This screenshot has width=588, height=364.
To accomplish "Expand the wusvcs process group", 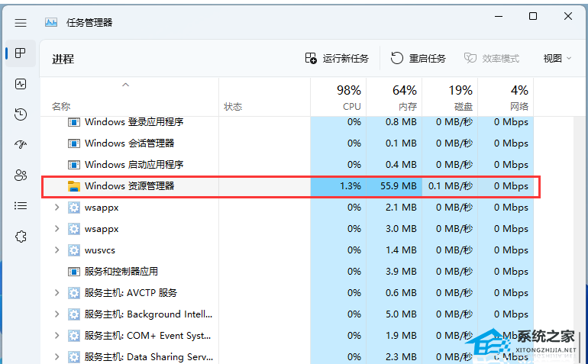I will [57, 250].
